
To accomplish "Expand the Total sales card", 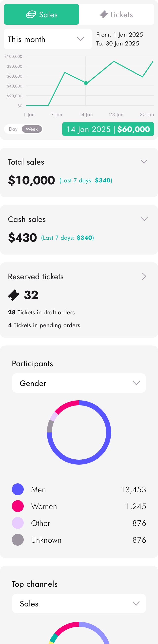I will point(144,162).
